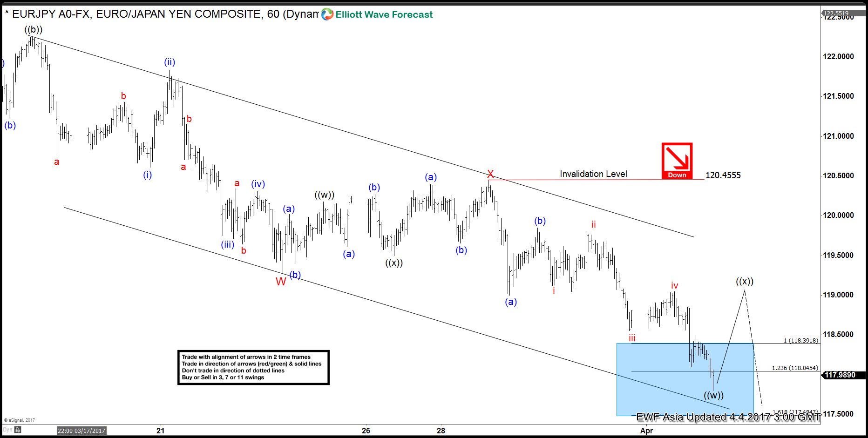The image size is (868, 438).
Task: Click the ((b)) wave label at the chart top
Action: pyautogui.click(x=34, y=29)
